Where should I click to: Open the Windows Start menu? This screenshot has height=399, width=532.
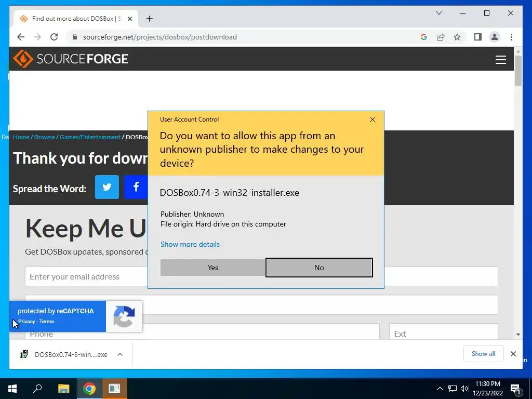point(12,389)
